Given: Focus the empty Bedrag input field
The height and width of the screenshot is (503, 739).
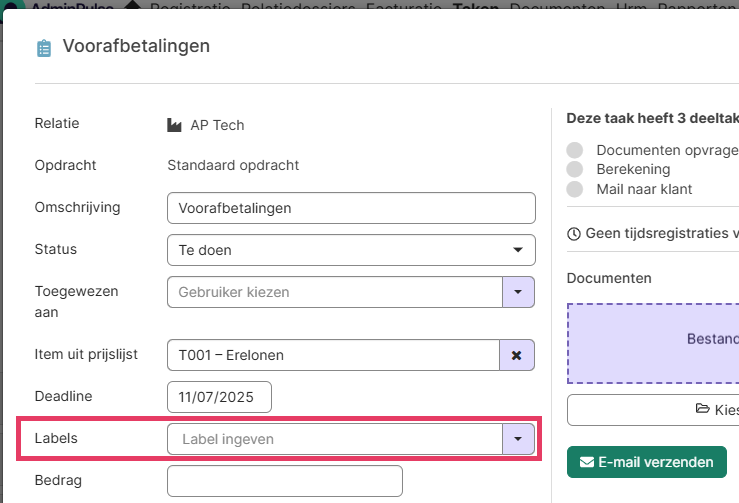Looking at the screenshot, I should 284,481.
